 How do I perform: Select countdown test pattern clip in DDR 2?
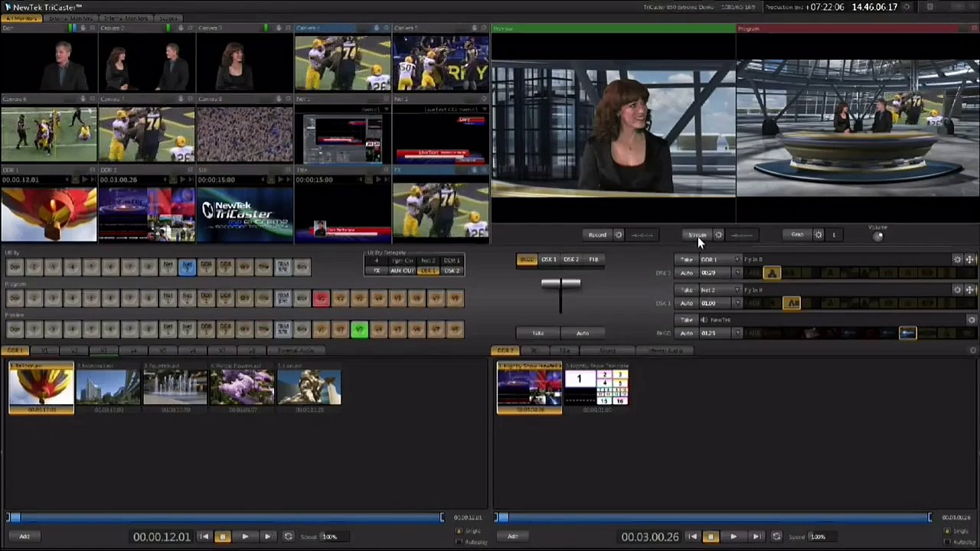(x=596, y=389)
